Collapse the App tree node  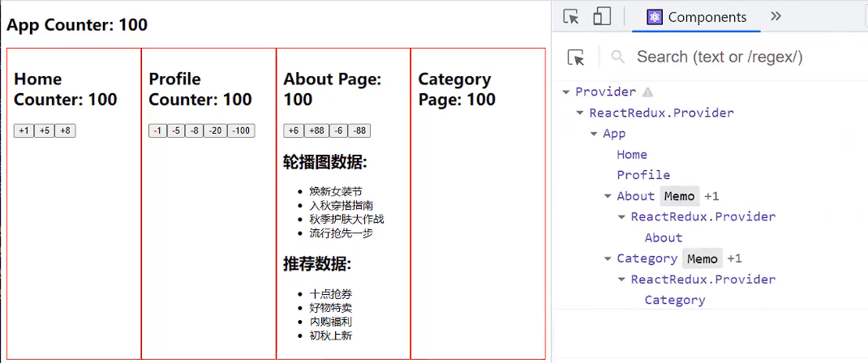pos(594,134)
